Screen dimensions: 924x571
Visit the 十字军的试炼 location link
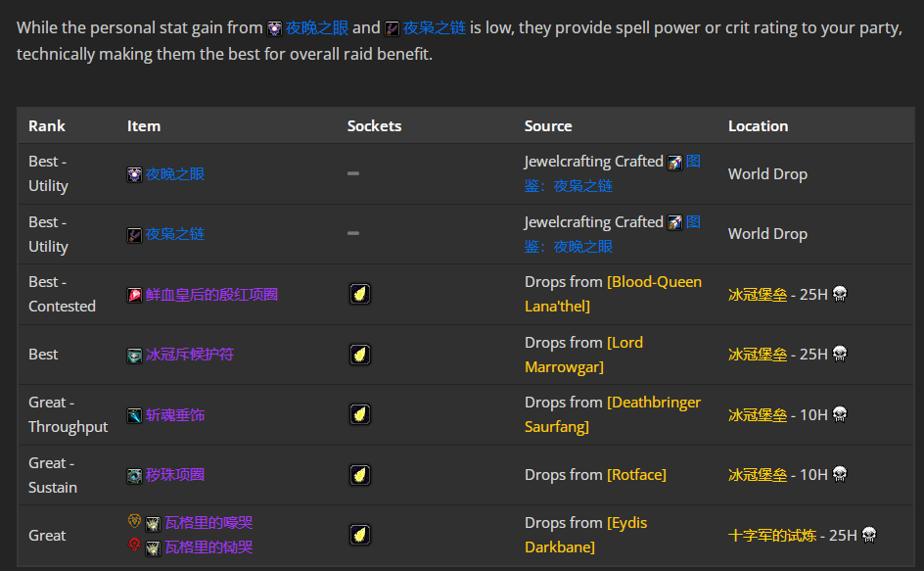point(772,535)
